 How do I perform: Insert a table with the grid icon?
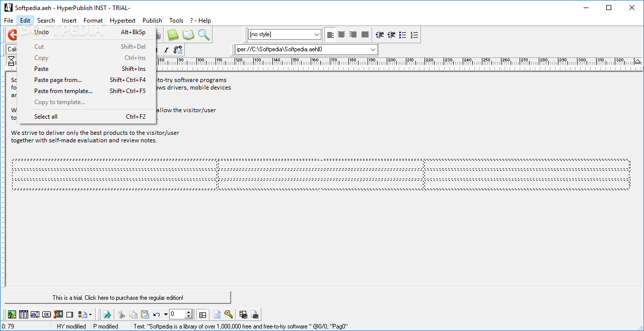pyautogui.click(x=24, y=314)
